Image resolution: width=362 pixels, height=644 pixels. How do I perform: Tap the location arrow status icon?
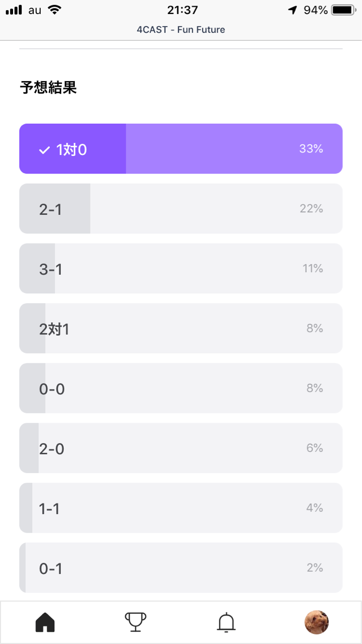click(293, 10)
